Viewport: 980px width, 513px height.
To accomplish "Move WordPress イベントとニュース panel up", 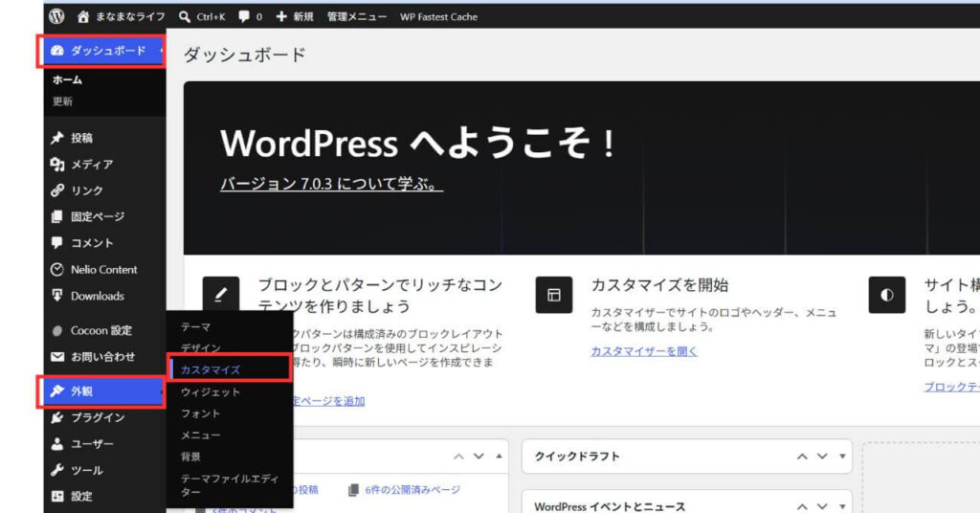I will coord(803,506).
